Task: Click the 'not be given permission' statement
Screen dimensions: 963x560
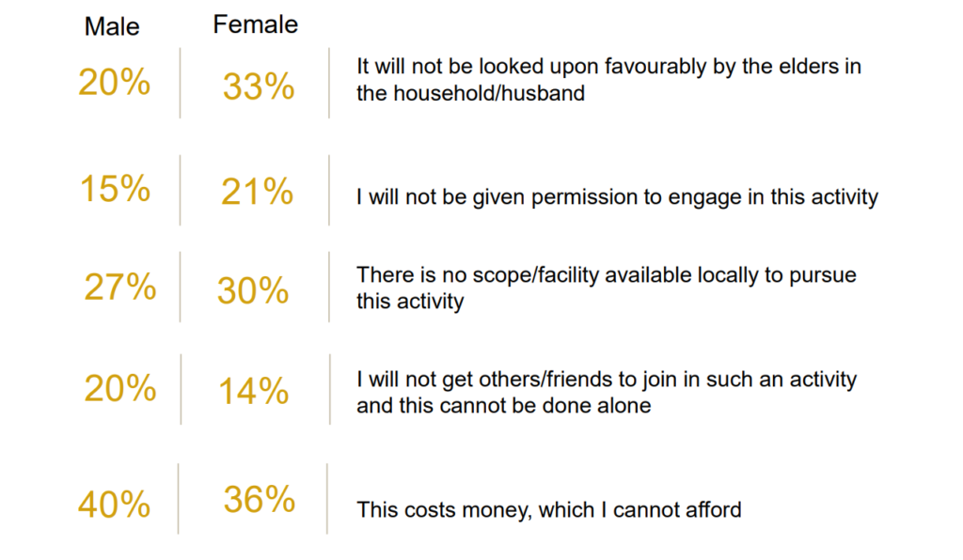Action: coord(617,197)
